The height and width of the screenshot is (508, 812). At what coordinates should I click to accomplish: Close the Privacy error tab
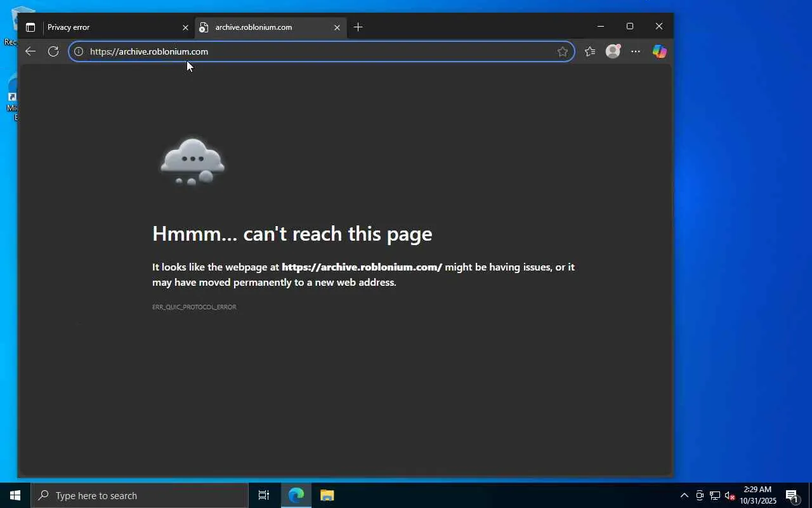185,27
